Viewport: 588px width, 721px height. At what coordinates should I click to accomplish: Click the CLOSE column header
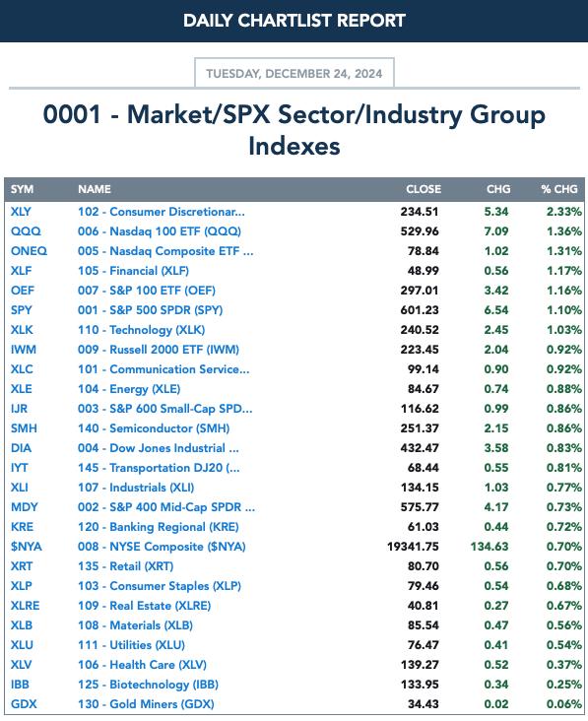(x=424, y=189)
